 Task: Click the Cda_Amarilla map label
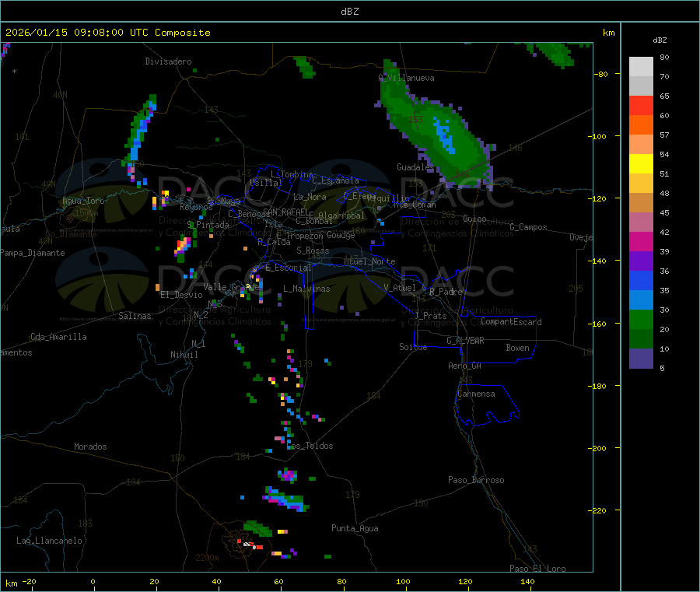58,337
